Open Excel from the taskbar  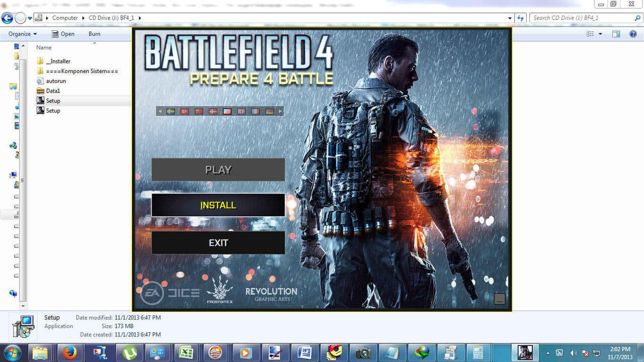[186, 353]
